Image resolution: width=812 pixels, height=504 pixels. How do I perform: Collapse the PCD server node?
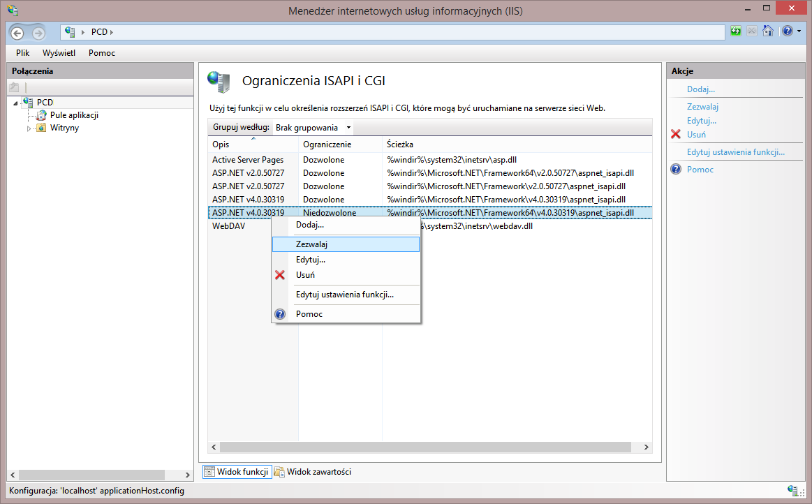click(15, 103)
